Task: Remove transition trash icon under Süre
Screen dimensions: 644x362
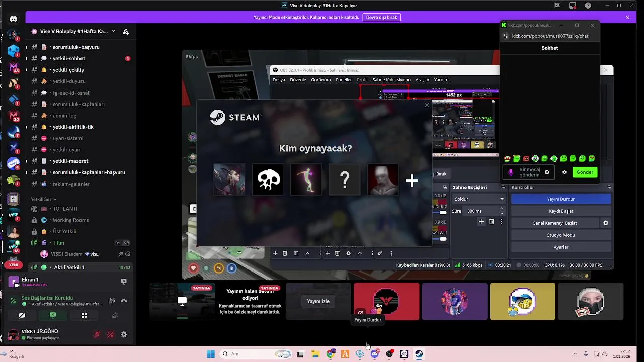Action: click(x=492, y=222)
